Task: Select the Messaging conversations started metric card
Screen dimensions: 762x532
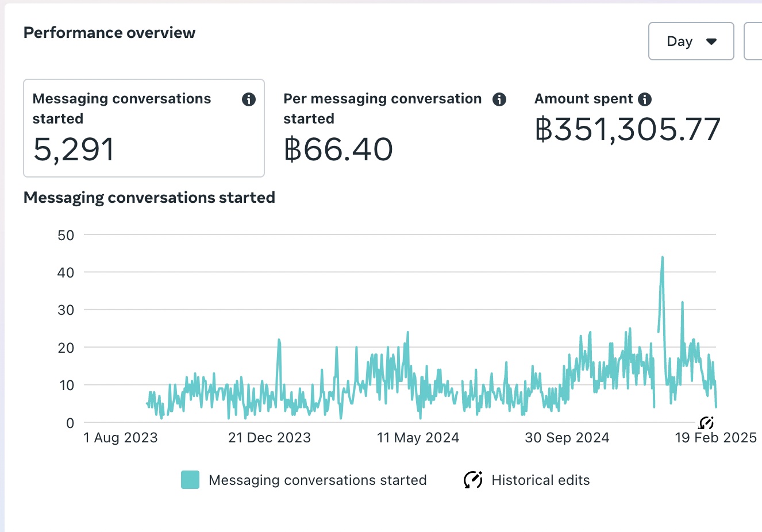Action: [x=144, y=128]
